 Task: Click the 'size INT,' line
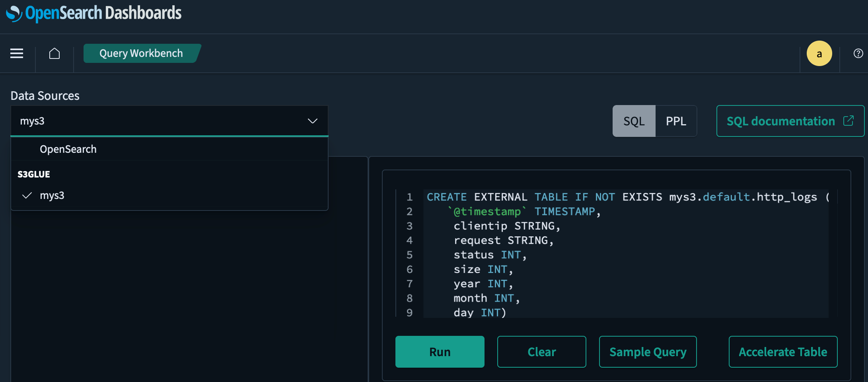[483, 269]
